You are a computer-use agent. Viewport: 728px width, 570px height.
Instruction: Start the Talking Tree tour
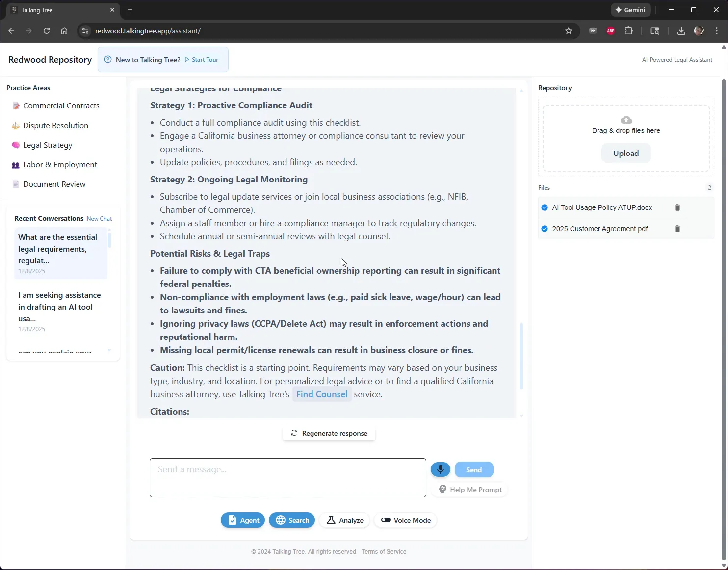point(202,59)
